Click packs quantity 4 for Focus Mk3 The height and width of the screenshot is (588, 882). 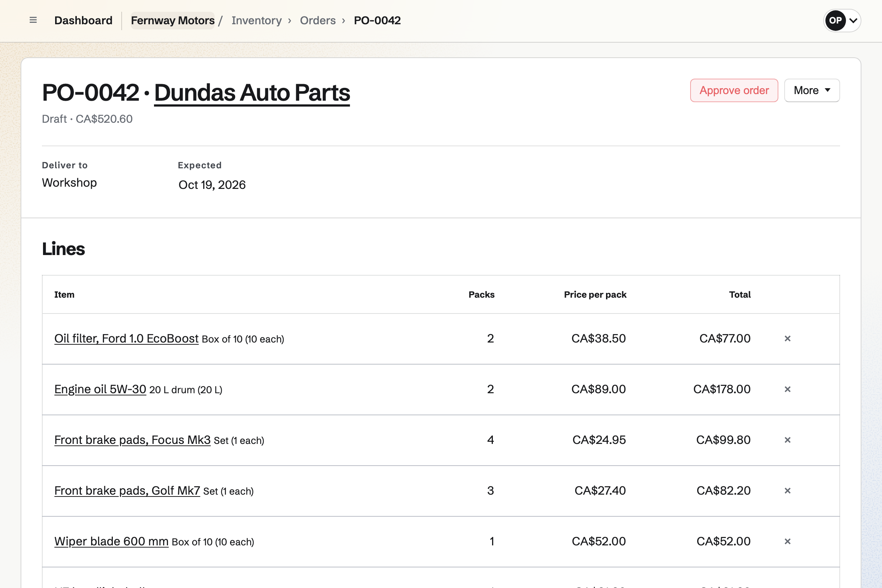click(x=491, y=440)
